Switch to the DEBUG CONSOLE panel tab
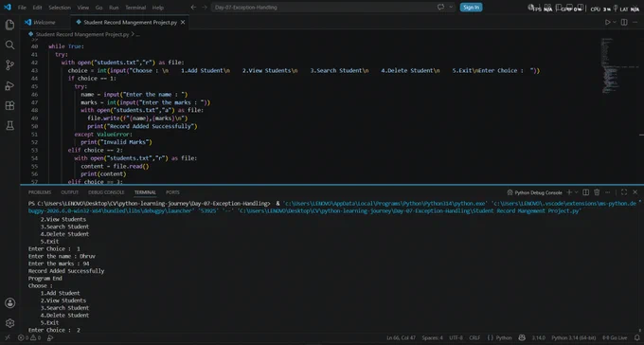644x345 pixels. (x=106, y=192)
